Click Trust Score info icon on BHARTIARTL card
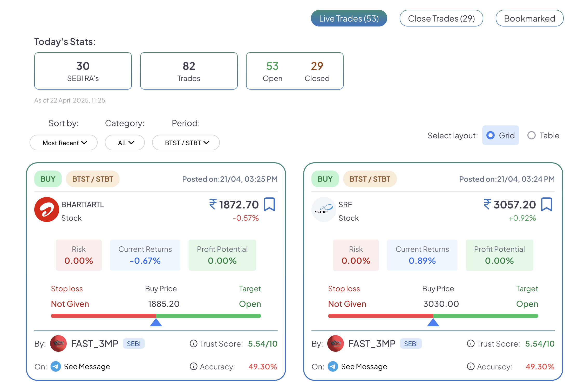Screen dimensions: 585x392 click(193, 343)
